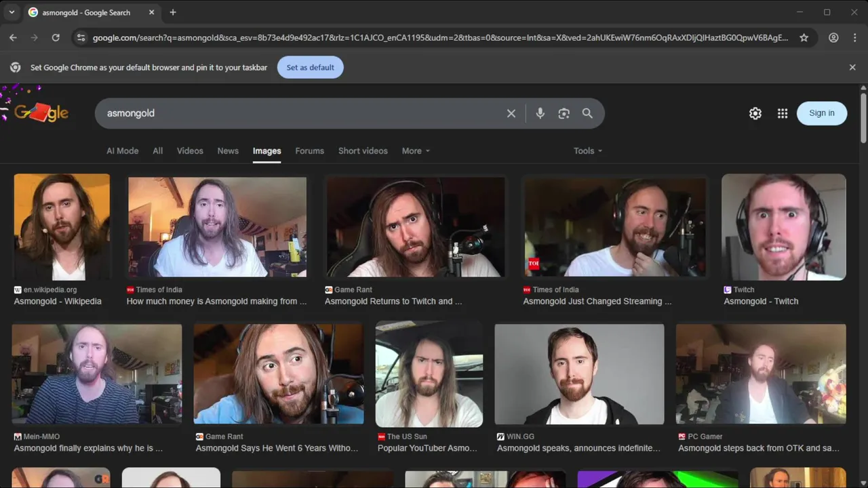Click 'Asmongold finally explains why he is' link
868x488 pixels.
click(88, 448)
